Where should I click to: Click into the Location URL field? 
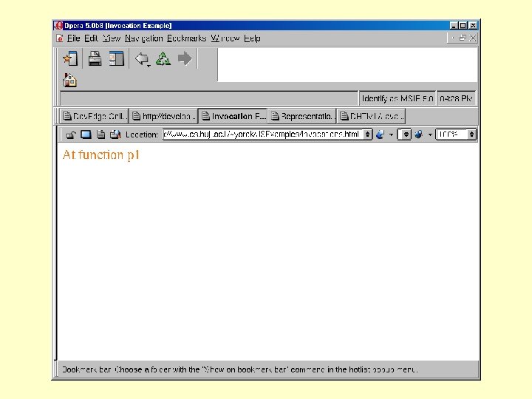click(262, 134)
